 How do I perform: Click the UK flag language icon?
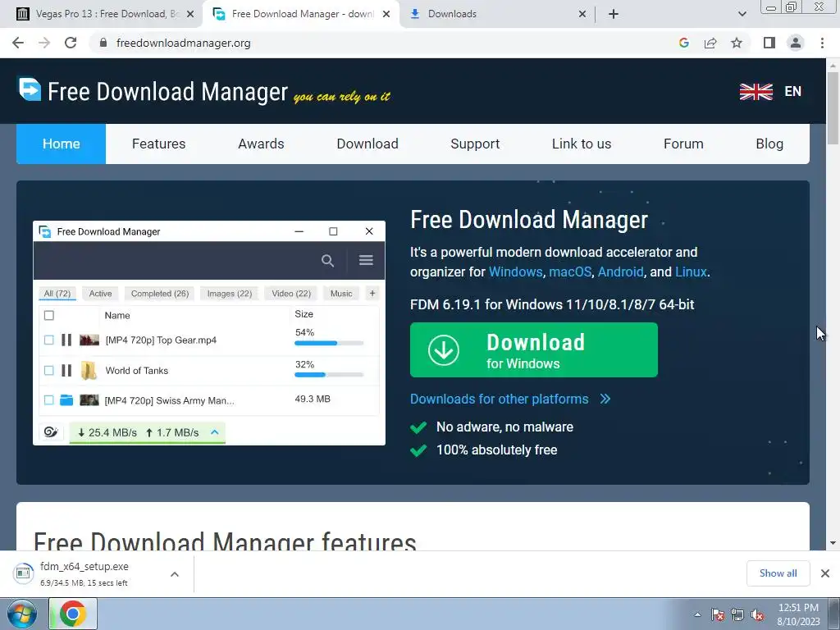pyautogui.click(x=756, y=92)
